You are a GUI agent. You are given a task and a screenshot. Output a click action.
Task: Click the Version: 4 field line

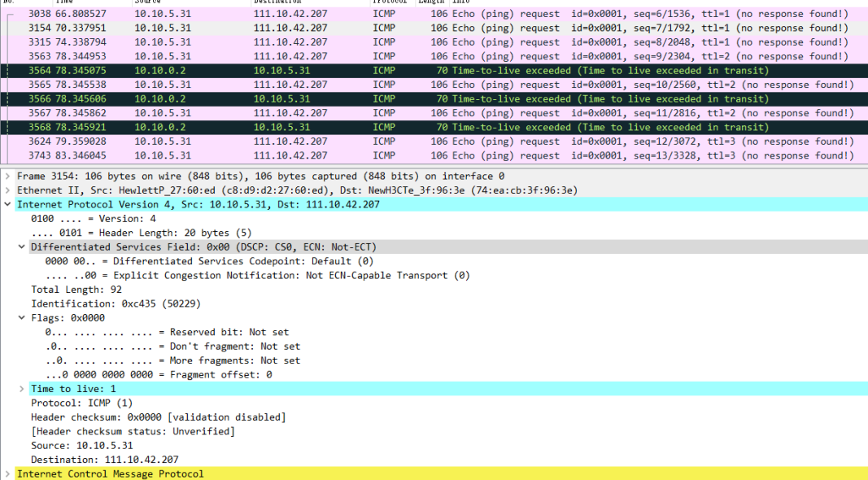(x=93, y=219)
